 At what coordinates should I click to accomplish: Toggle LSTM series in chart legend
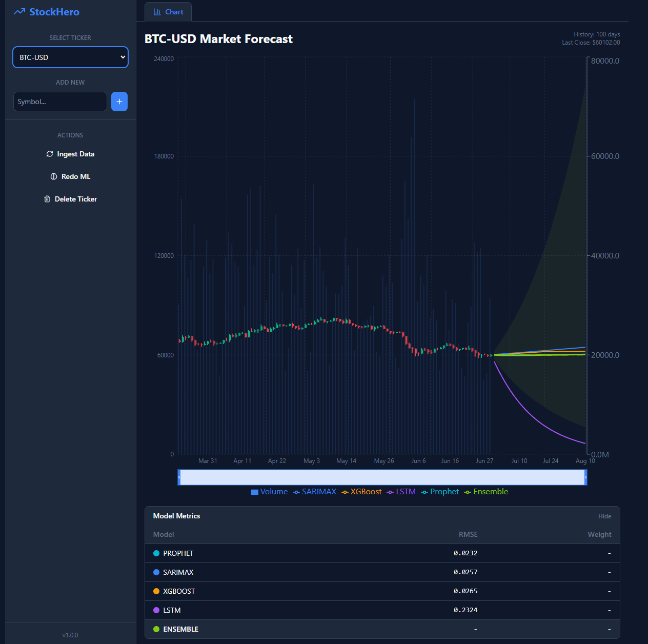(x=401, y=492)
